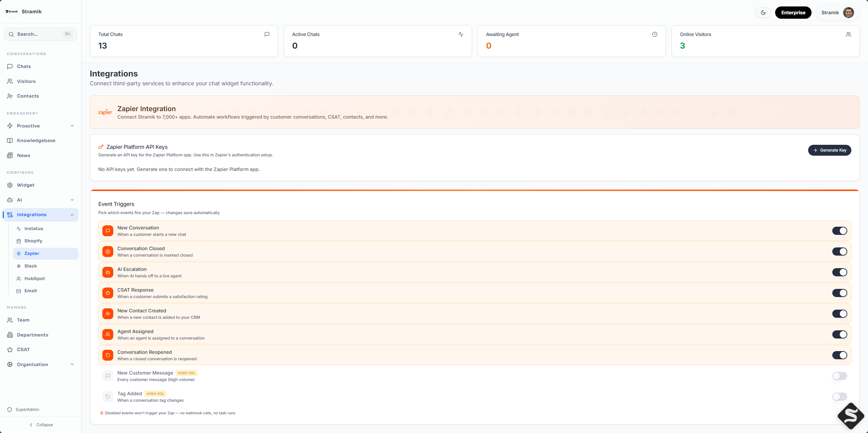Viewport: 868px width, 433px height.
Task: Disable the AI Escalation trigger toggle
Action: (x=839, y=272)
